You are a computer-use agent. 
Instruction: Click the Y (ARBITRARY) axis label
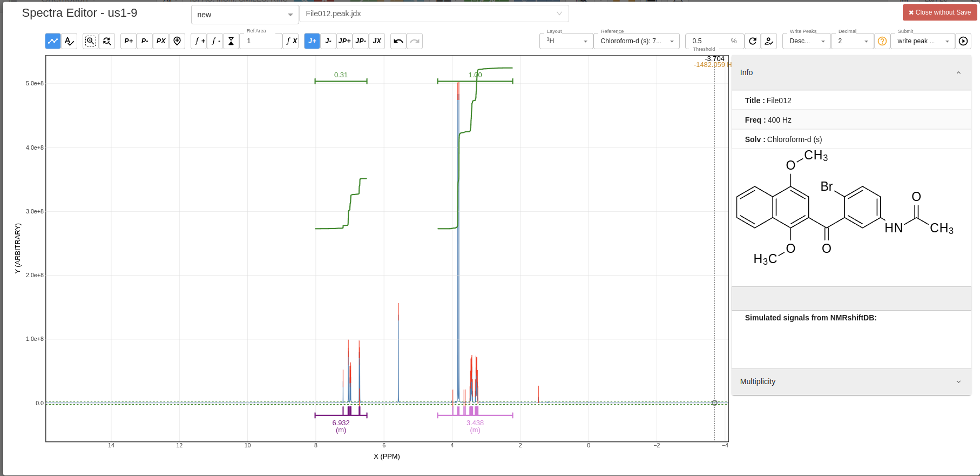[18, 249]
